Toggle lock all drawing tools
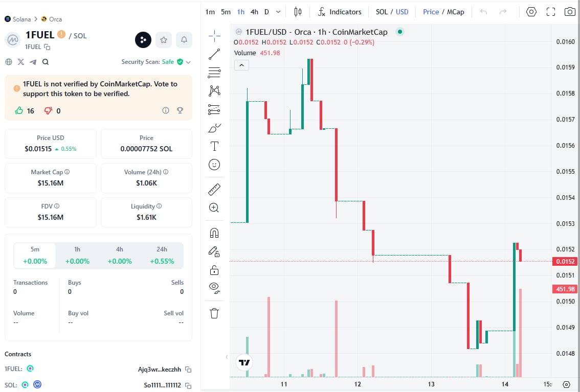 (x=214, y=270)
